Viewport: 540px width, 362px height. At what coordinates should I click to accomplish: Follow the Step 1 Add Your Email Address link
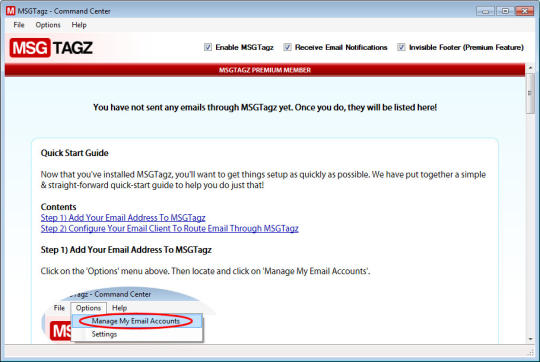click(x=123, y=218)
